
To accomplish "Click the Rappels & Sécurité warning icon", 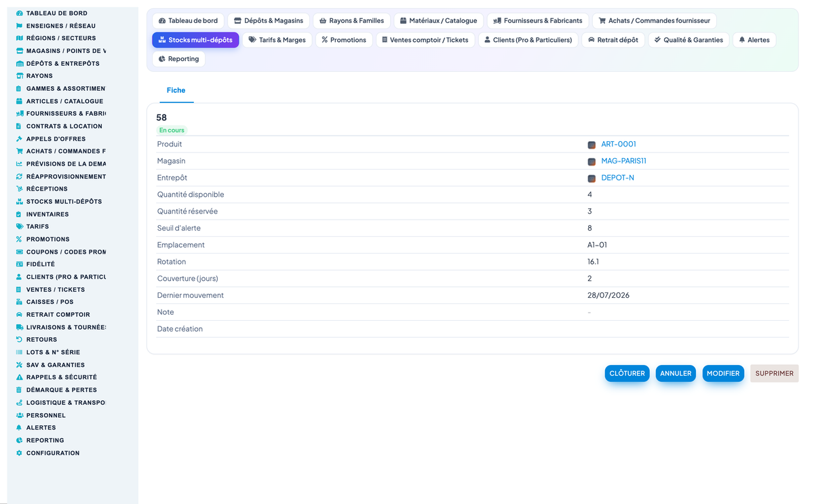I will (x=19, y=377).
